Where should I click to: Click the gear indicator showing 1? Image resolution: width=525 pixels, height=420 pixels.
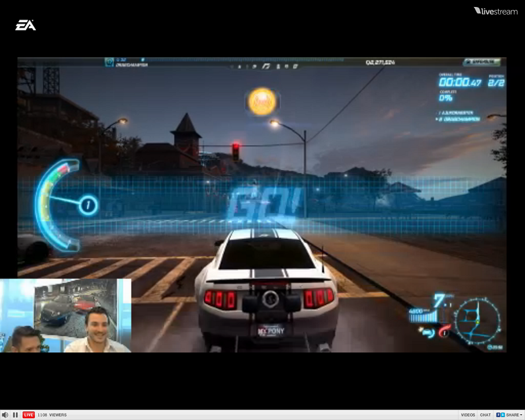click(89, 205)
